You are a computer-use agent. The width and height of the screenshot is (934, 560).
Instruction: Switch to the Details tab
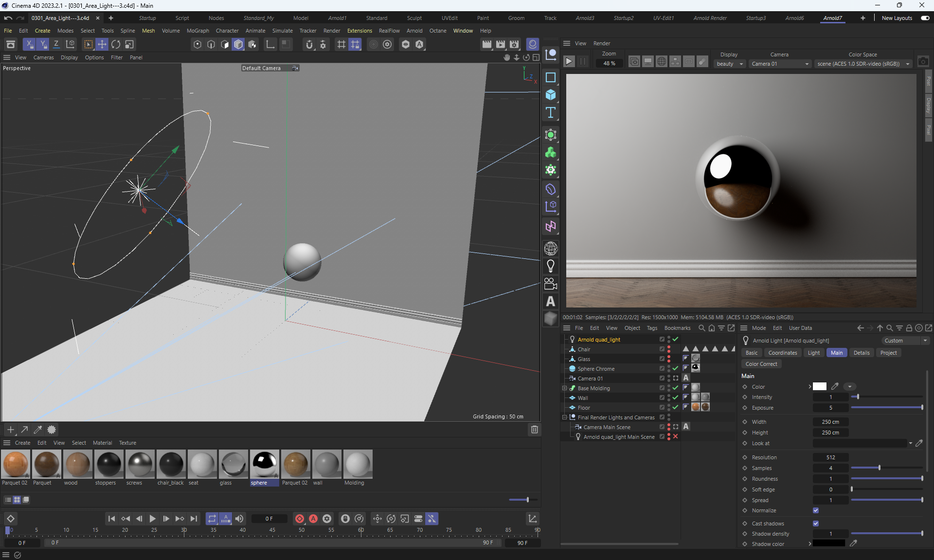[x=861, y=353]
